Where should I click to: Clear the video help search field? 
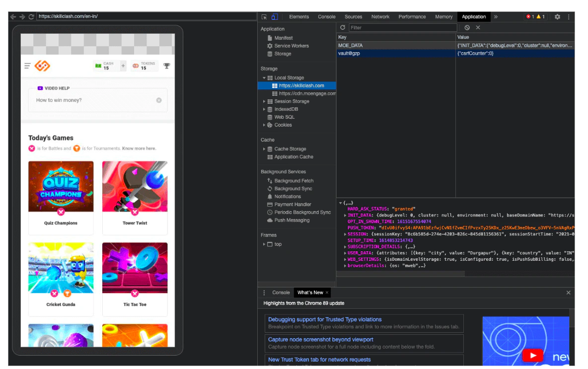pos(159,100)
